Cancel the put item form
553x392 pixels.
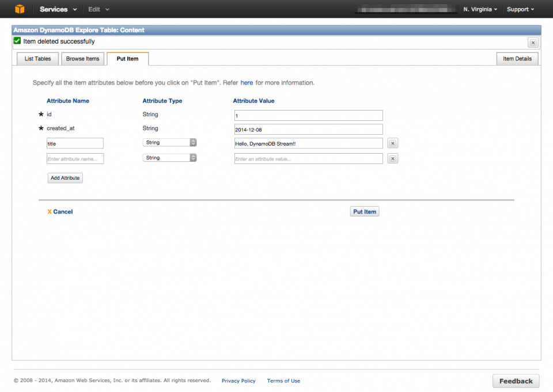coord(60,211)
